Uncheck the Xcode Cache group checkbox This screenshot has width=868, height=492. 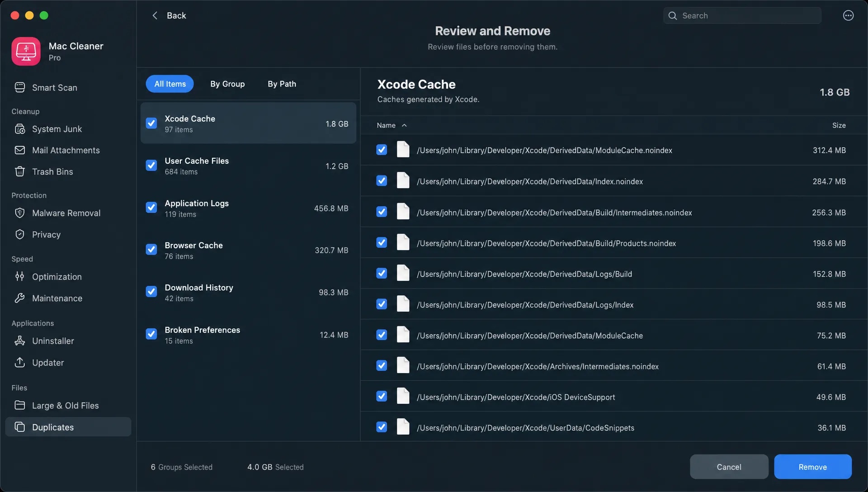pos(151,123)
